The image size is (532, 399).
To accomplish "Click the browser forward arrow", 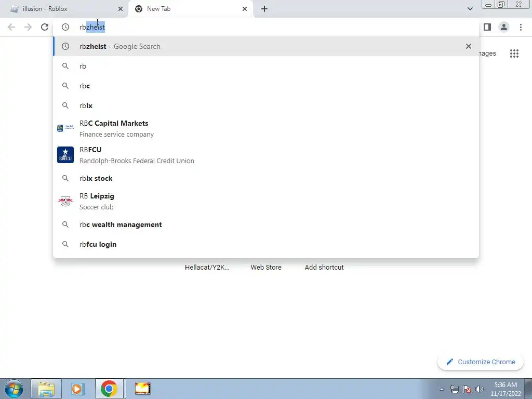I will (x=28, y=27).
